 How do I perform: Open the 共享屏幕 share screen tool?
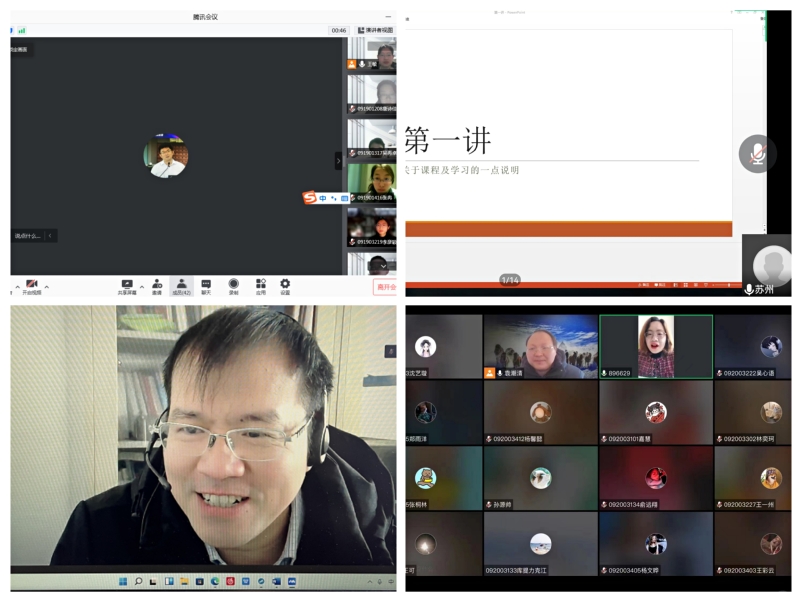pos(127,286)
